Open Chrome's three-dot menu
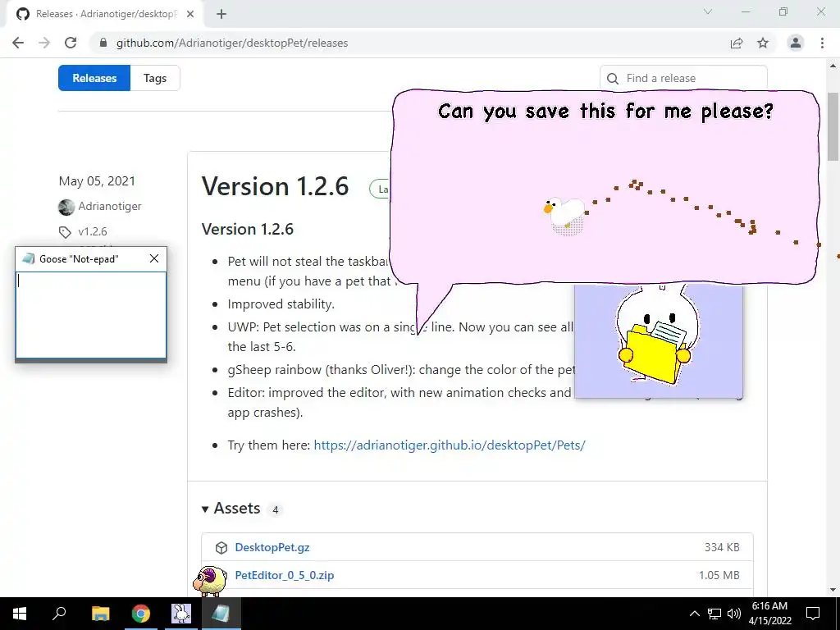The height and width of the screenshot is (630, 840). 822,43
